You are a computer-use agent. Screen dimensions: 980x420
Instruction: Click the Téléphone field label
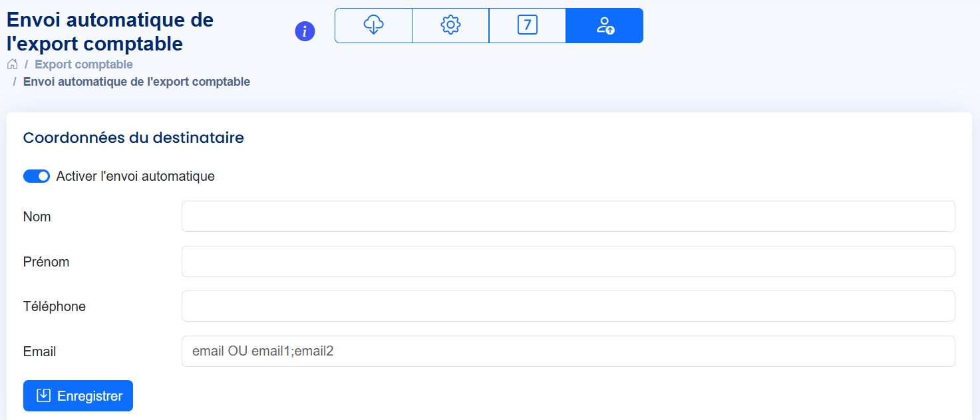click(x=55, y=306)
